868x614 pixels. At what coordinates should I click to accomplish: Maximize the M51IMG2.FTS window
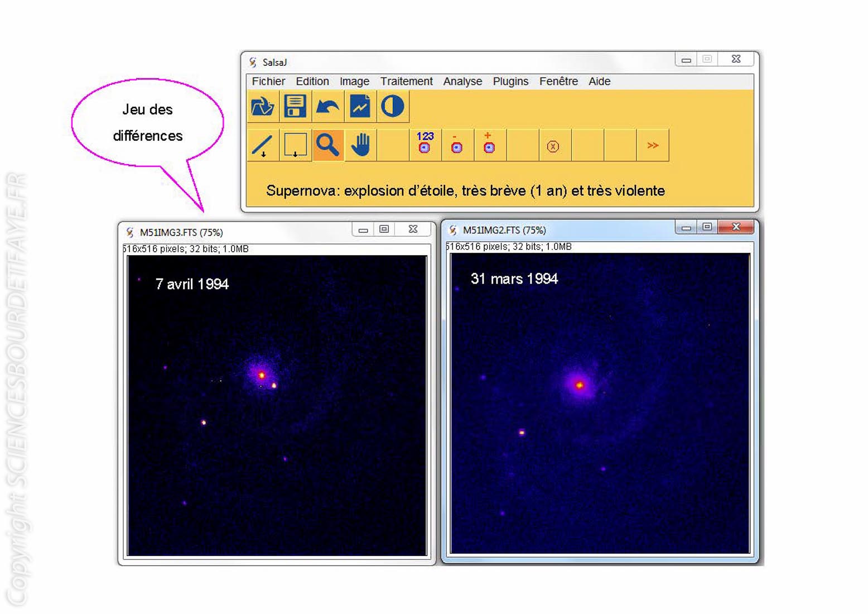707,227
